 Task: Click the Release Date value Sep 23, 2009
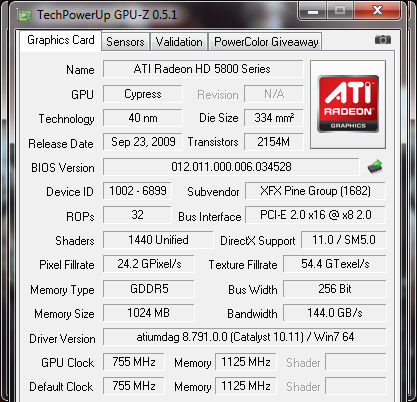pos(143,142)
